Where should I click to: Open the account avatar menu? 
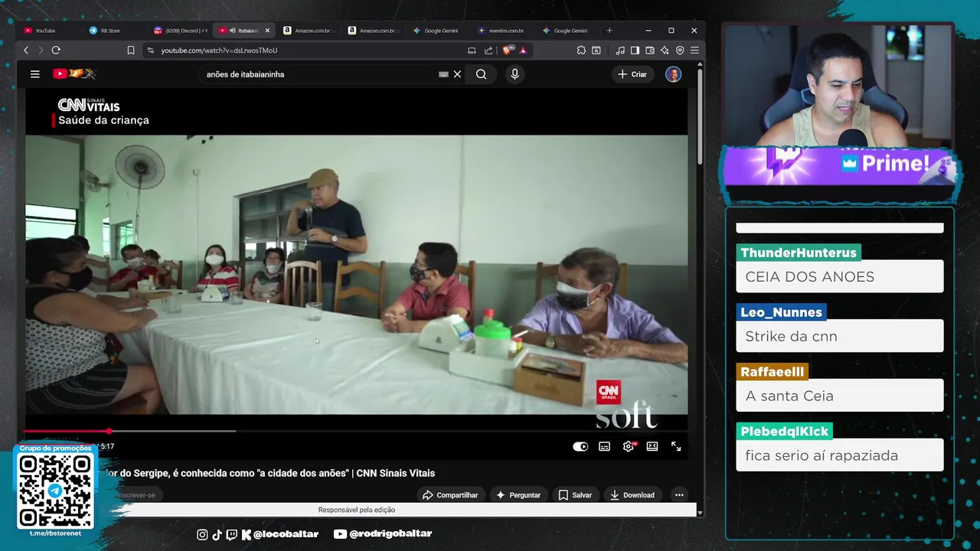[673, 74]
